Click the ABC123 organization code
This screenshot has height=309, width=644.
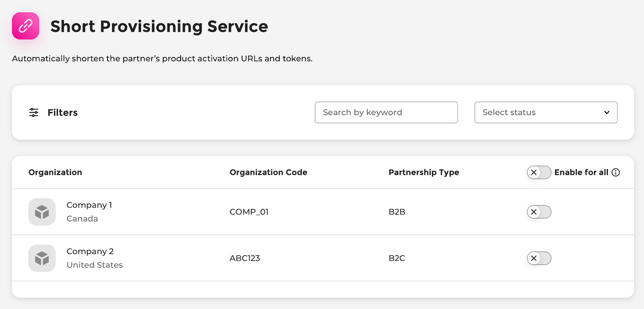click(245, 258)
